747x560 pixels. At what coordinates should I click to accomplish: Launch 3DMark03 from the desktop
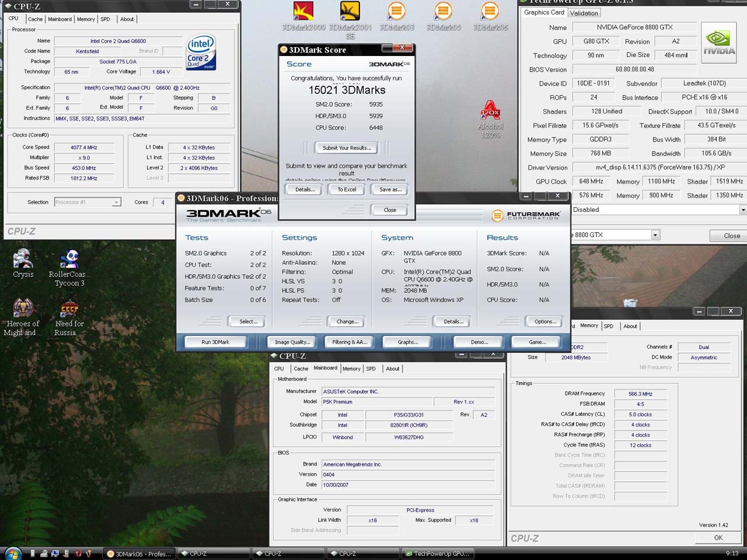pyautogui.click(x=397, y=16)
